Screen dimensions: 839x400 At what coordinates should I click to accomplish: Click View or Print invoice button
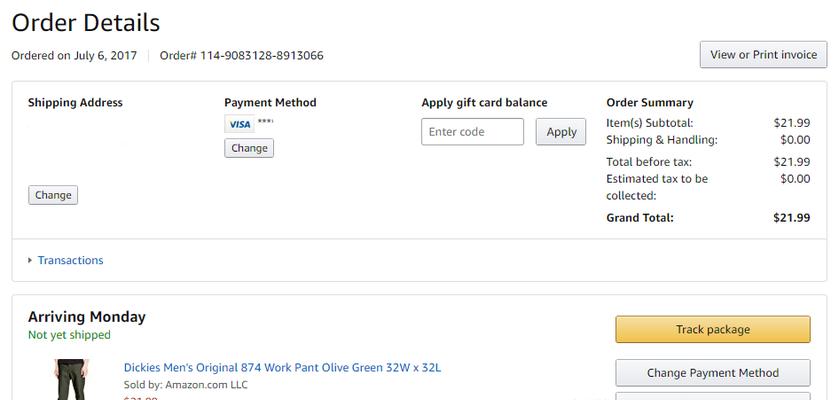763,55
